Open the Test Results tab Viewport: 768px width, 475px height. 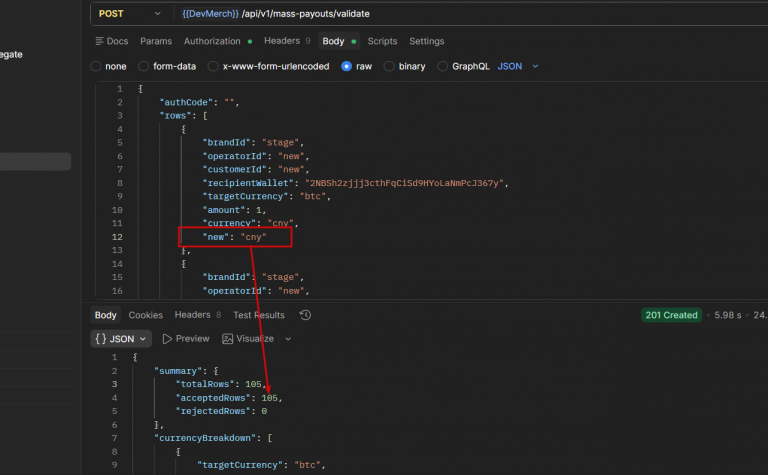coord(259,315)
